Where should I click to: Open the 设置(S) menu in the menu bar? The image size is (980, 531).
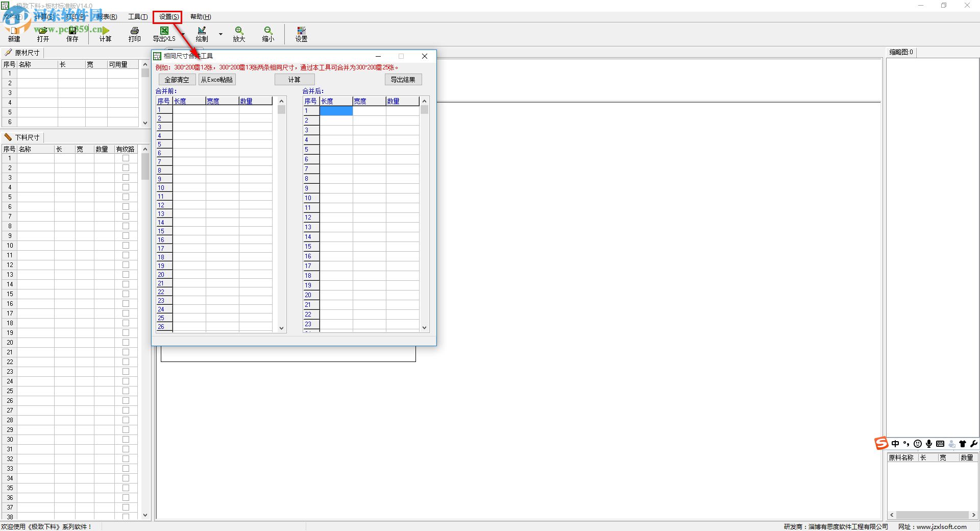pos(168,17)
